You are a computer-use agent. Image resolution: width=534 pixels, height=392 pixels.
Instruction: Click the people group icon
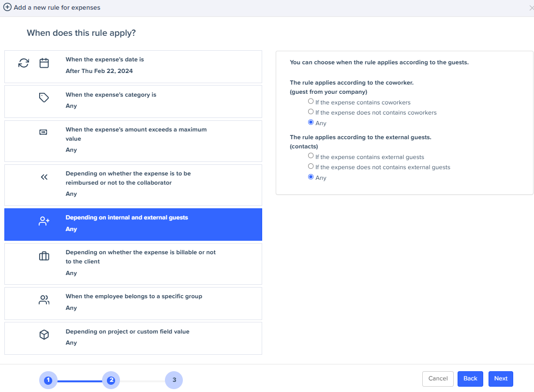44,300
